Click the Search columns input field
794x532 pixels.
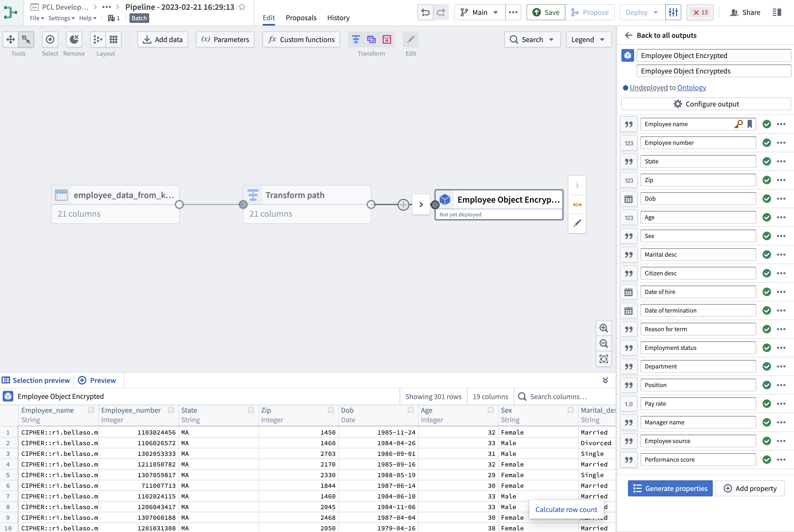coord(565,397)
